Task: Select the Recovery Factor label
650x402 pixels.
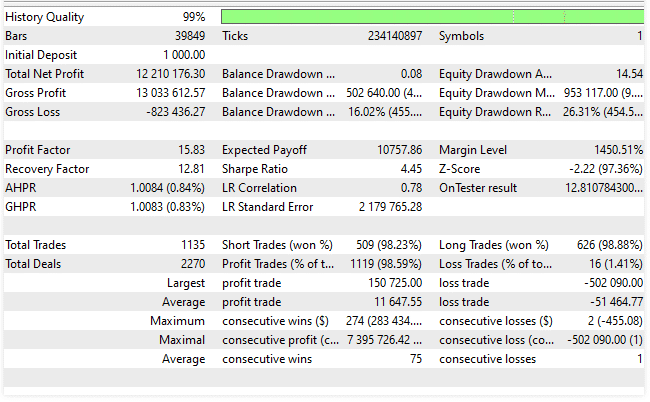Action: coord(47,169)
